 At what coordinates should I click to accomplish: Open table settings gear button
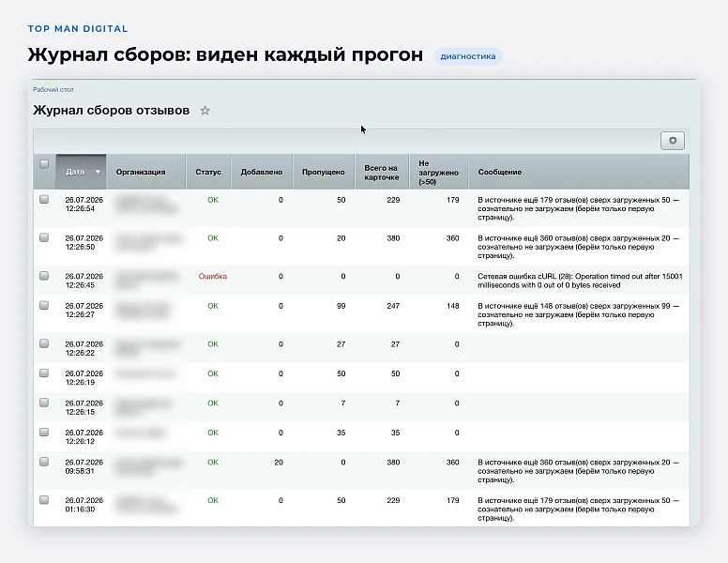click(673, 141)
